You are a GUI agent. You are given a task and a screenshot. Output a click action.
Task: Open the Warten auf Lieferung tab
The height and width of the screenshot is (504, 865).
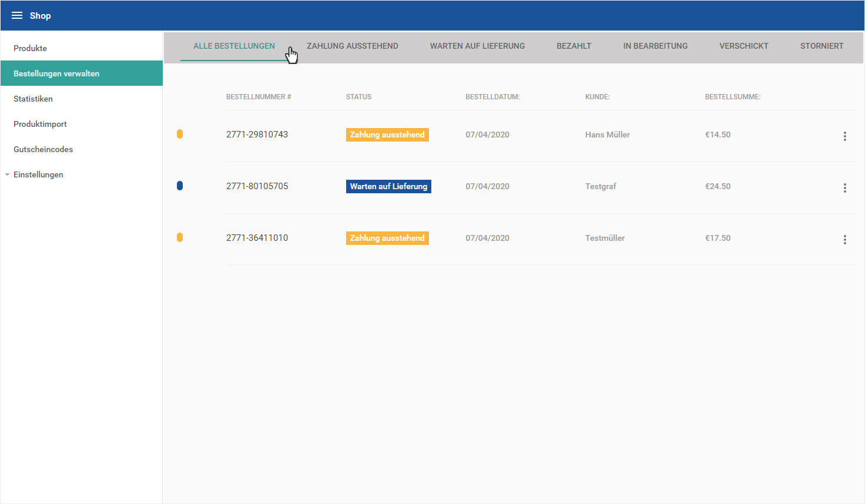point(477,46)
